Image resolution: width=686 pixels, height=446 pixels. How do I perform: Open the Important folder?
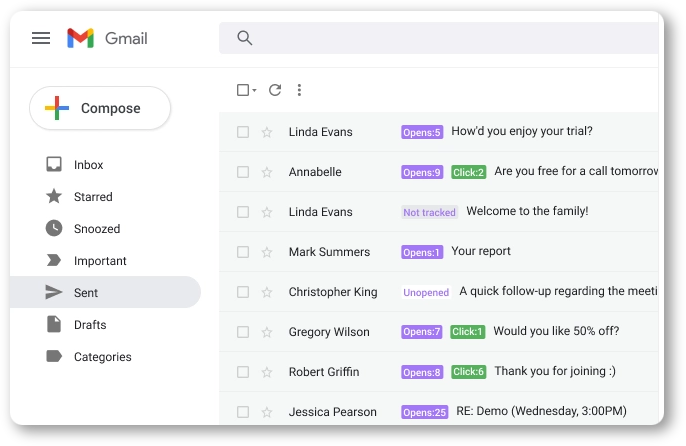pyautogui.click(x=105, y=260)
